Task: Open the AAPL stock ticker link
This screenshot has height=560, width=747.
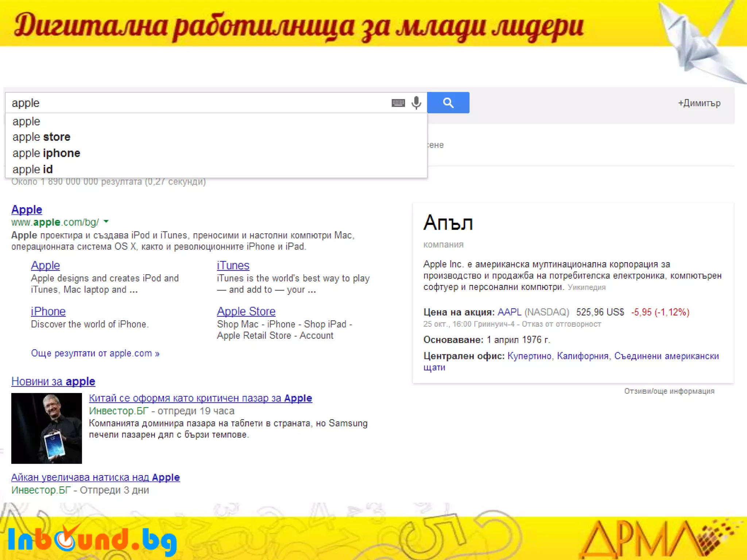Action: coord(509,312)
